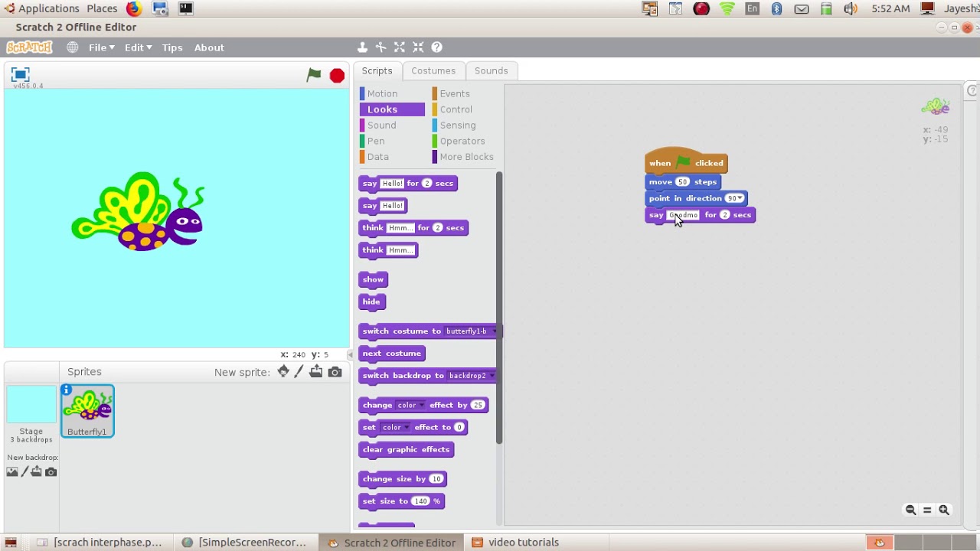Viewport: 980px width, 551px height.
Task: Zoom out the scripts area
Action: point(910,510)
